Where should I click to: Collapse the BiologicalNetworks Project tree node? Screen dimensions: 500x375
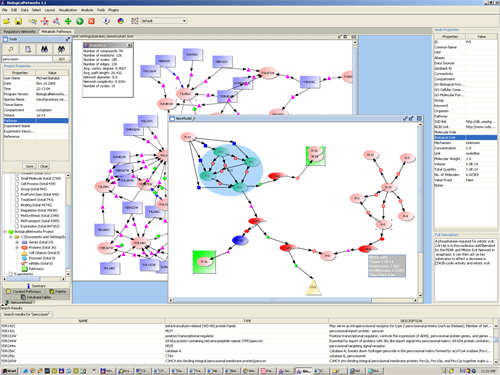(5, 232)
